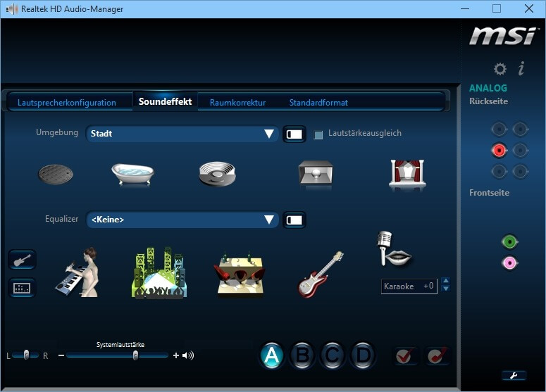The height and width of the screenshot is (392, 546).
Task: Choose the Pop keyboard player equalizer preset
Action: [78, 272]
